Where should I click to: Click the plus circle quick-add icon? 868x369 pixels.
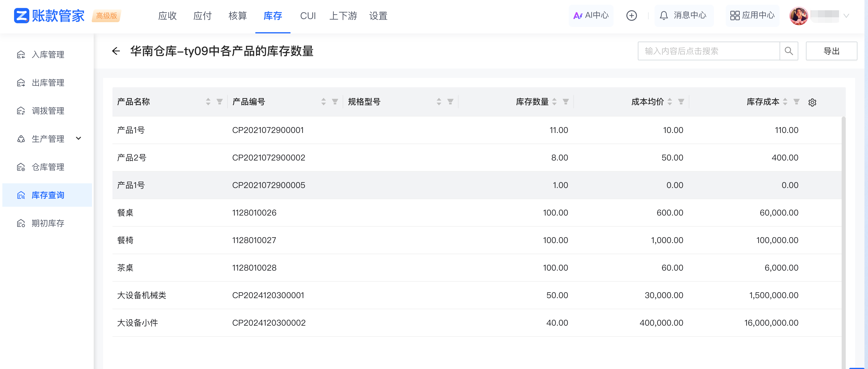(x=631, y=16)
